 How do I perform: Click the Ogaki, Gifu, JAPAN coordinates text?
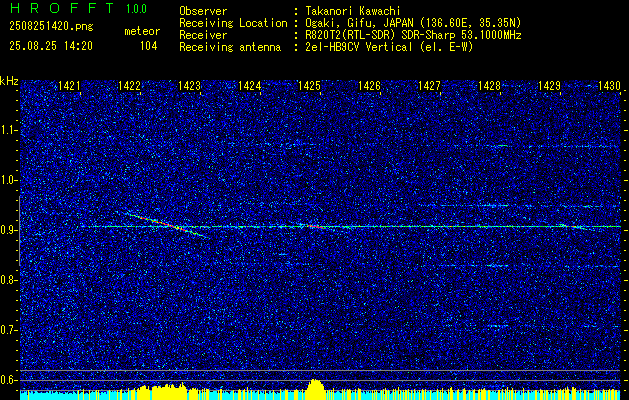tap(413, 23)
